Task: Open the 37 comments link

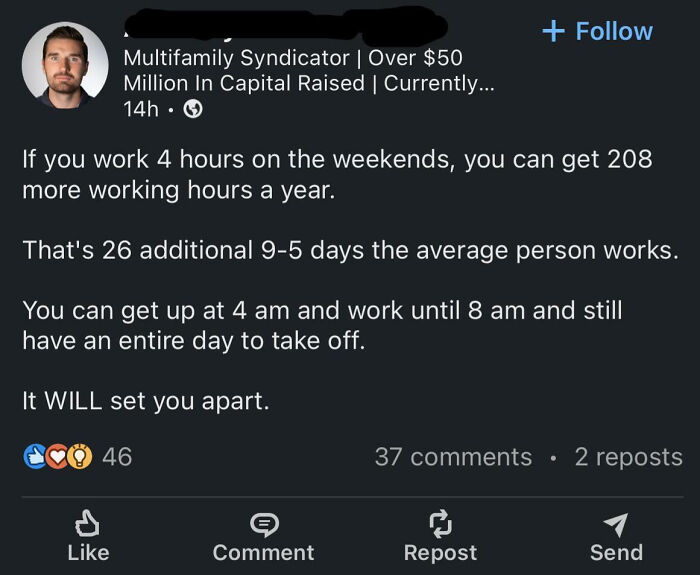Action: 453,457
